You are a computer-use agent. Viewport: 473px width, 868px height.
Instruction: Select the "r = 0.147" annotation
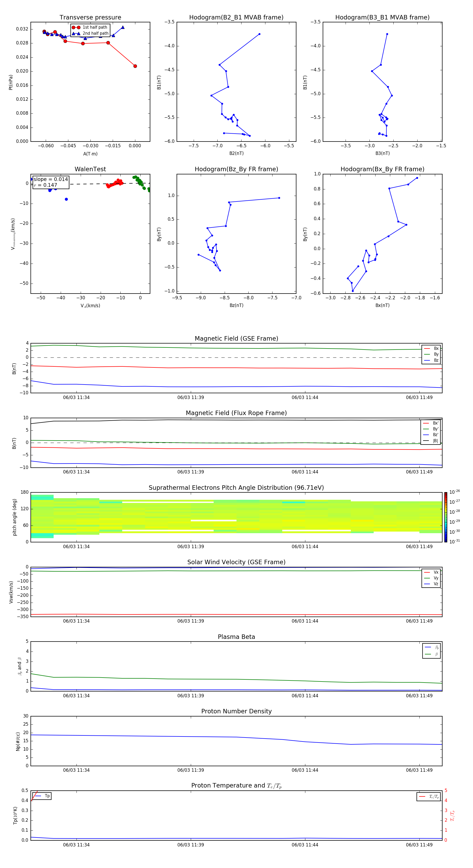[x=45, y=185]
